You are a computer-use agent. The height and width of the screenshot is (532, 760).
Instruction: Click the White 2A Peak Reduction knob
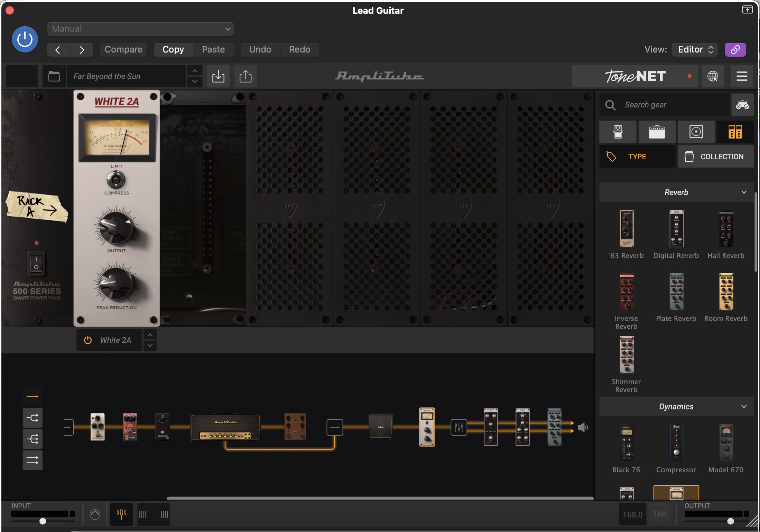[x=116, y=284]
